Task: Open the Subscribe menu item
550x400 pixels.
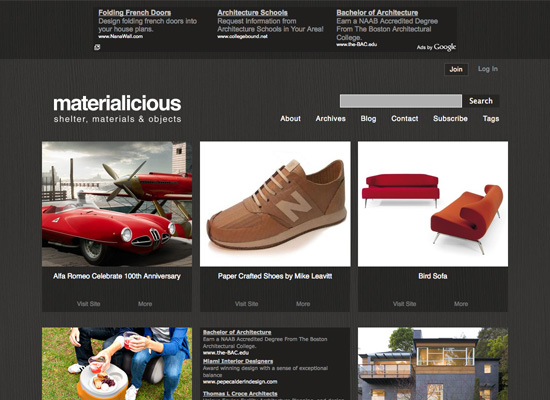Action: tap(450, 119)
